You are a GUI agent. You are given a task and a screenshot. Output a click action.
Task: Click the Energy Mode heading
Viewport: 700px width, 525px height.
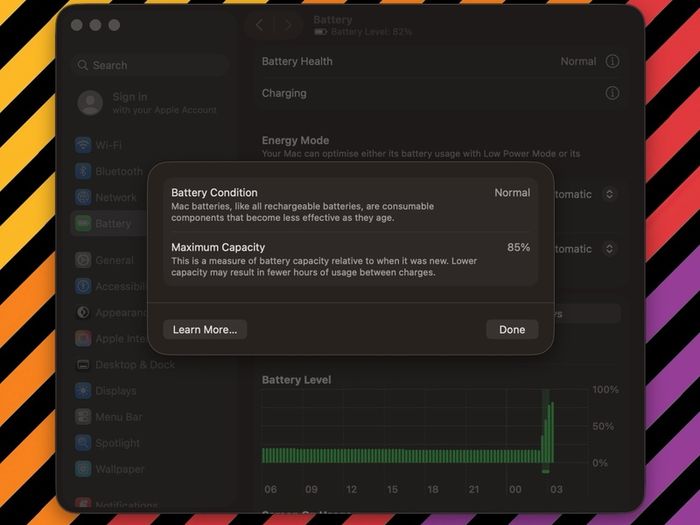coord(295,140)
